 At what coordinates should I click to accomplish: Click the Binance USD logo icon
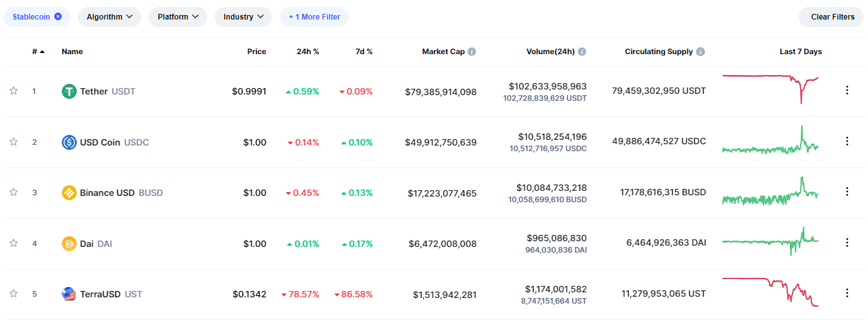(x=69, y=193)
